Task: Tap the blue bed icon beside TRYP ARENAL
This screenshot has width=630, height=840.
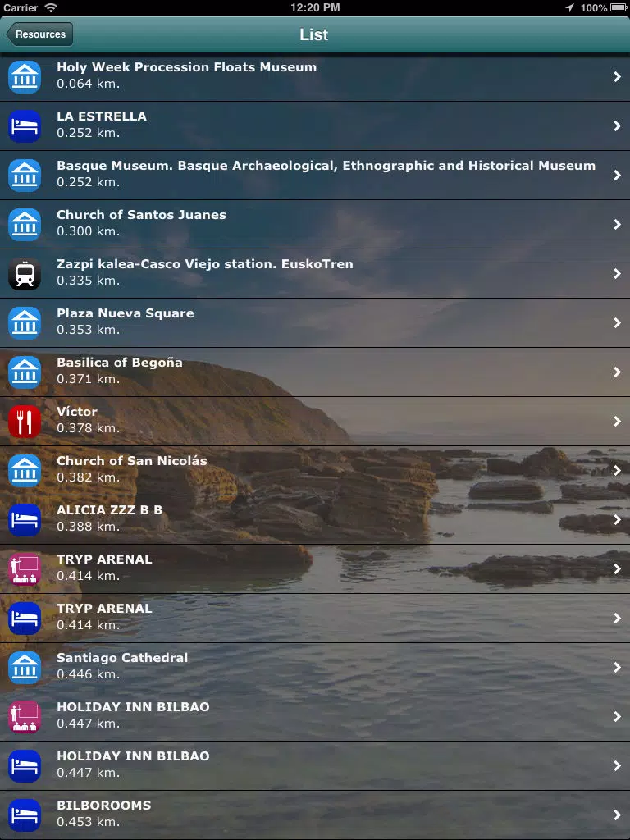Action: (25, 619)
